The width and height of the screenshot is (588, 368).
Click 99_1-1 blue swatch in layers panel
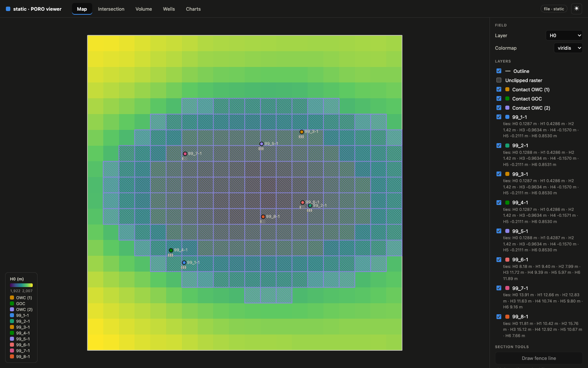click(507, 117)
